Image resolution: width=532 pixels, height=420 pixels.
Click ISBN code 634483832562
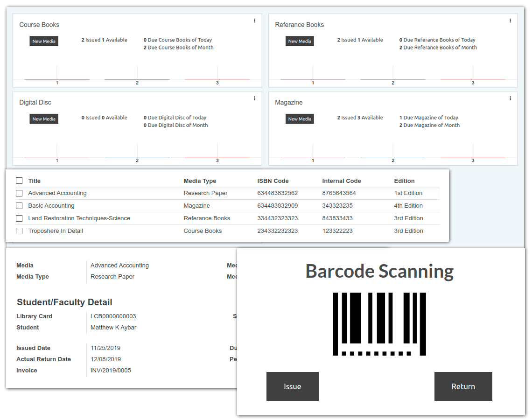point(278,193)
